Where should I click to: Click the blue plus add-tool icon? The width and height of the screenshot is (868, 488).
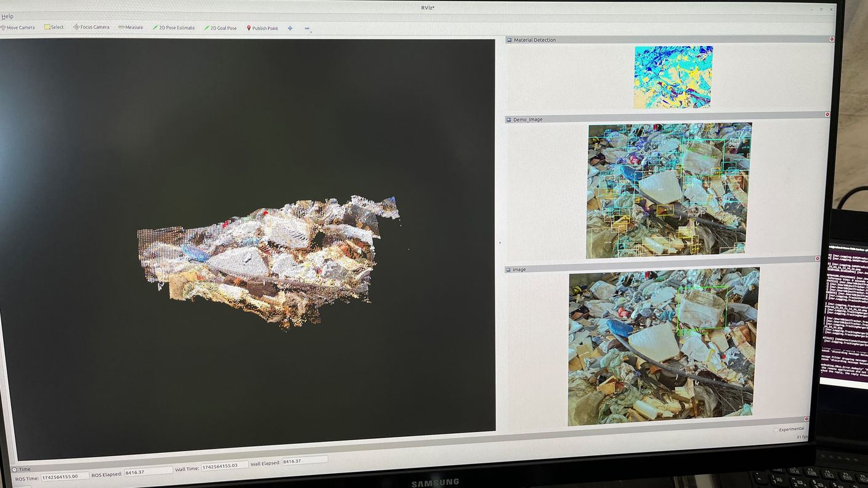290,28
